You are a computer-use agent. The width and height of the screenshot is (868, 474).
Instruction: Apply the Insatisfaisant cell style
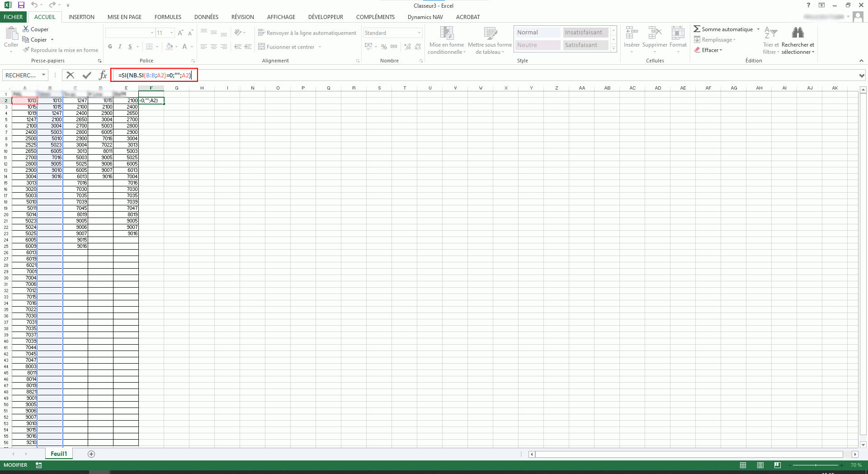(x=583, y=33)
